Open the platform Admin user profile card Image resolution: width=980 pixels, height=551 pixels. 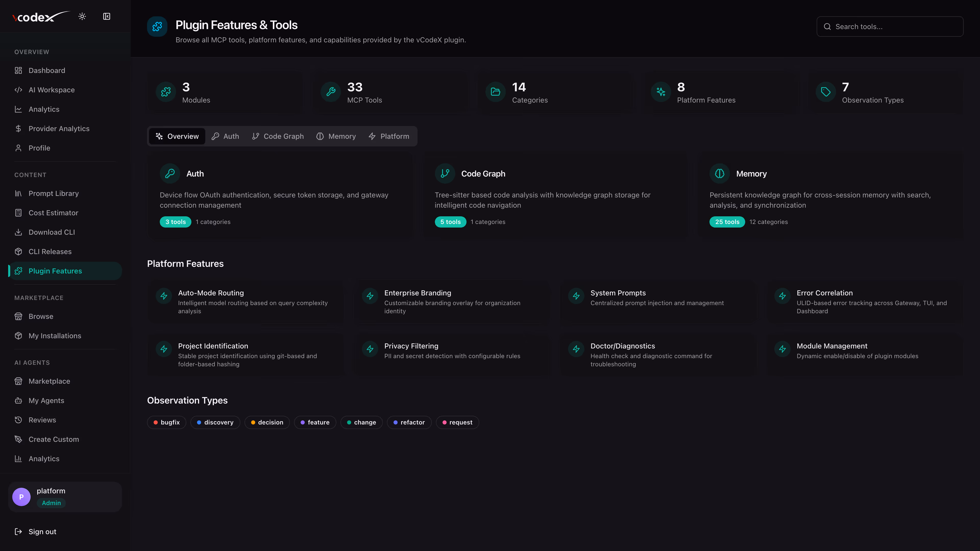(x=65, y=497)
